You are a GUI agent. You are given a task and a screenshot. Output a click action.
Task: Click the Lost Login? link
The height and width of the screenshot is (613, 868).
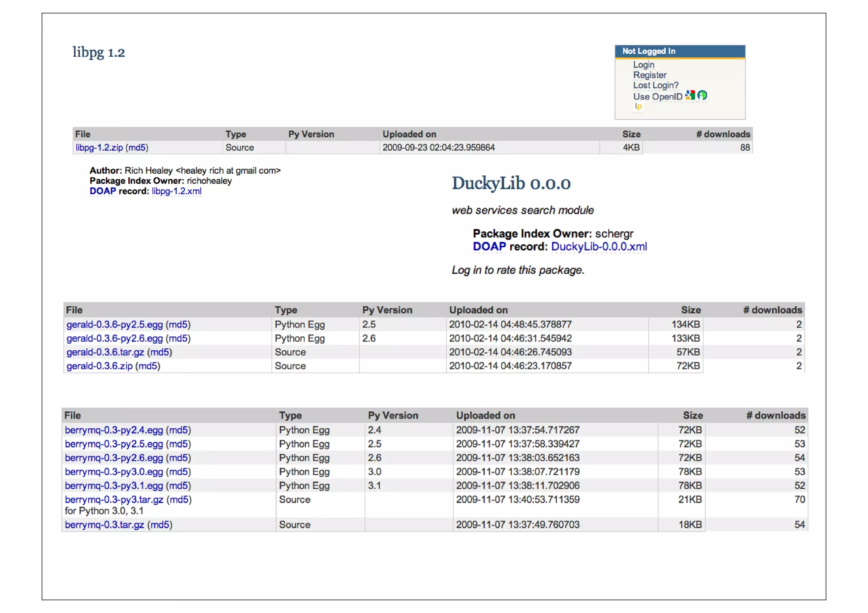point(655,85)
